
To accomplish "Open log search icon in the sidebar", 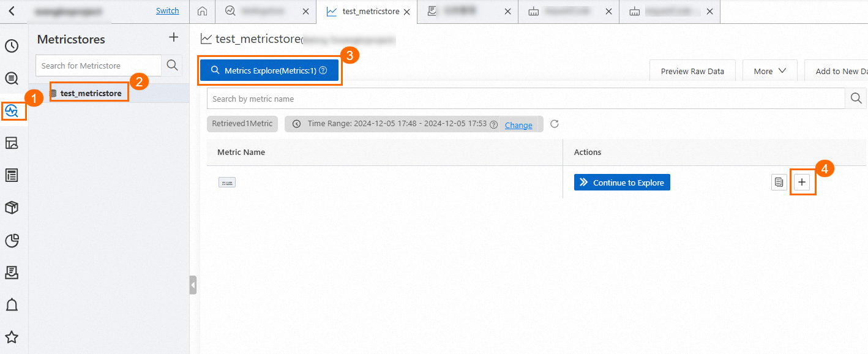I will 12,78.
